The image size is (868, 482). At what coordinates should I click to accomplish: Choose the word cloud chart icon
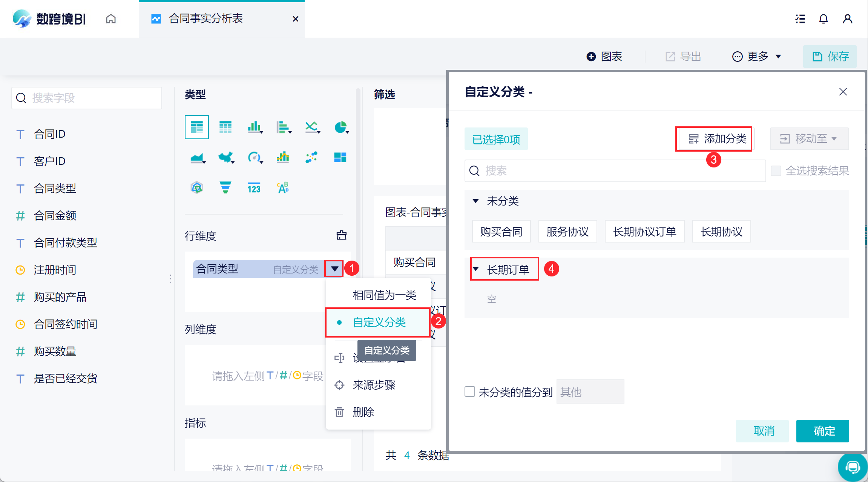click(x=283, y=187)
